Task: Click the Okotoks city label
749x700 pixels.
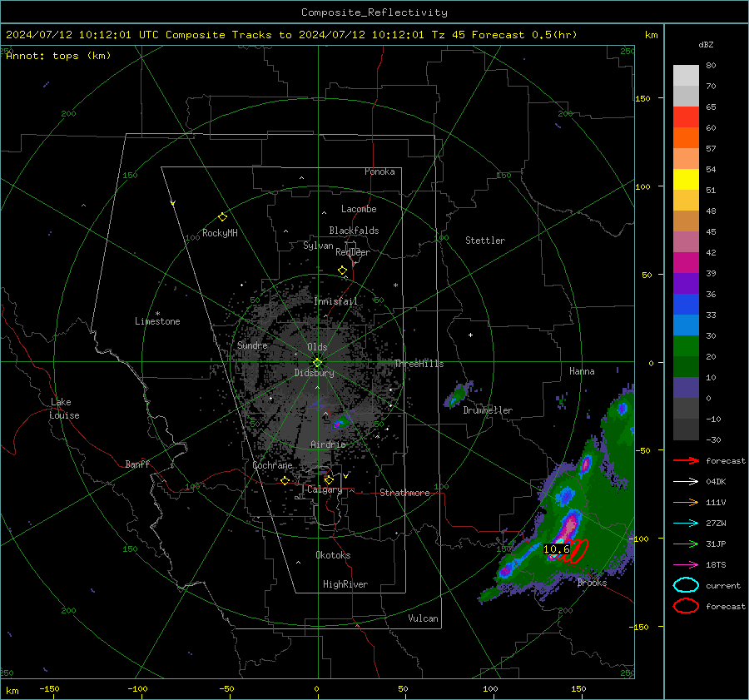Action: coord(333,555)
